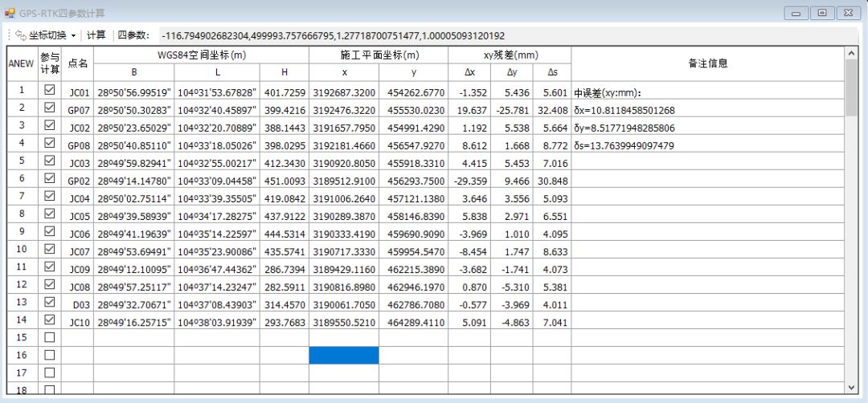Uncheck 参与计算 checkbox for row GP07

[50, 108]
